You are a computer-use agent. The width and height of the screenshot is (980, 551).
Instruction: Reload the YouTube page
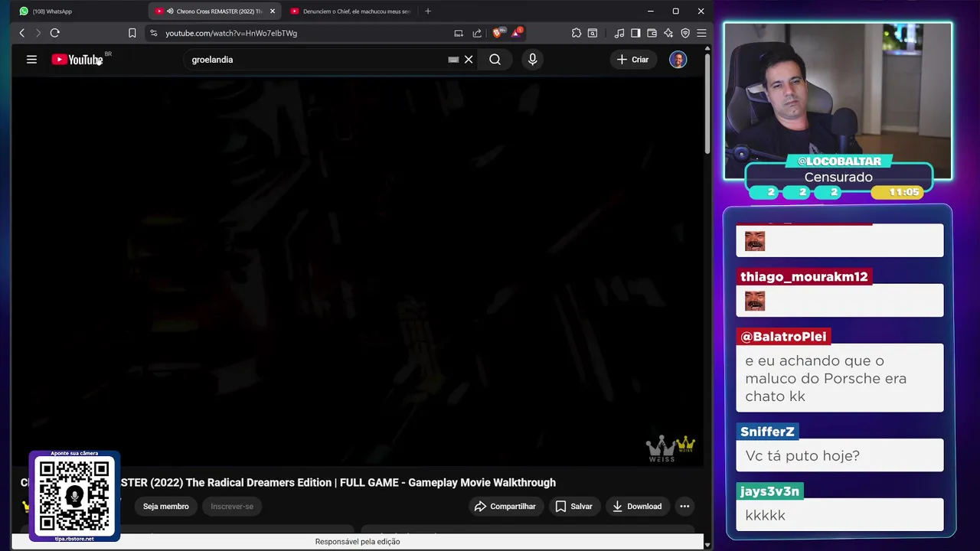coord(54,33)
